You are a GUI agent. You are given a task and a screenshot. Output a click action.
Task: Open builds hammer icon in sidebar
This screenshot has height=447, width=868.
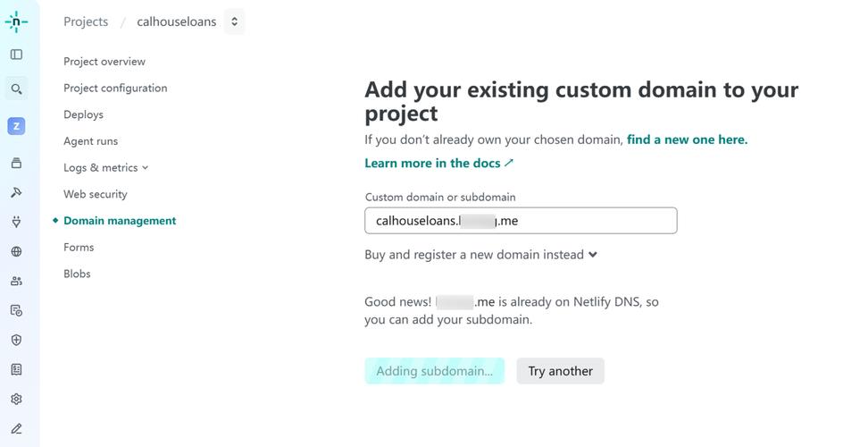[16, 192]
